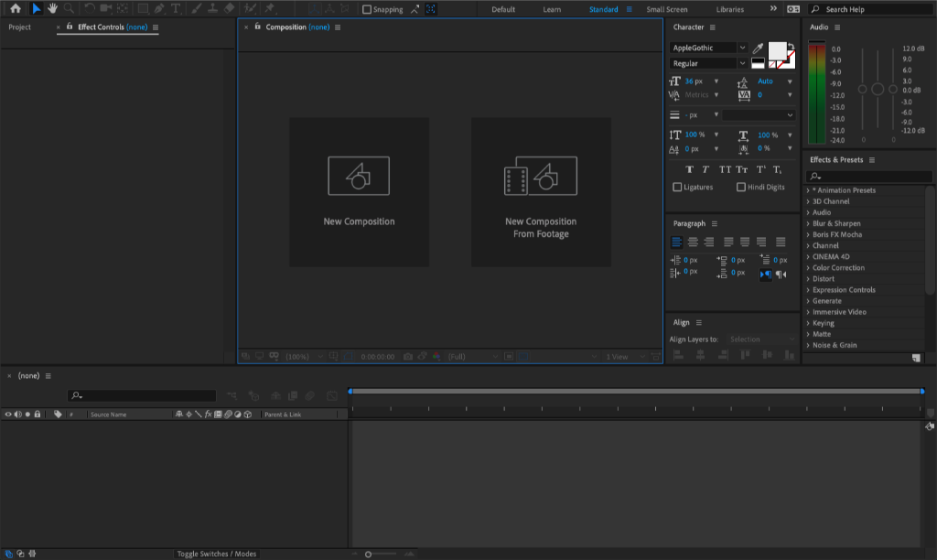Open the Effect Controls panel tab
Screen dimensions: 937x560
coord(113,27)
